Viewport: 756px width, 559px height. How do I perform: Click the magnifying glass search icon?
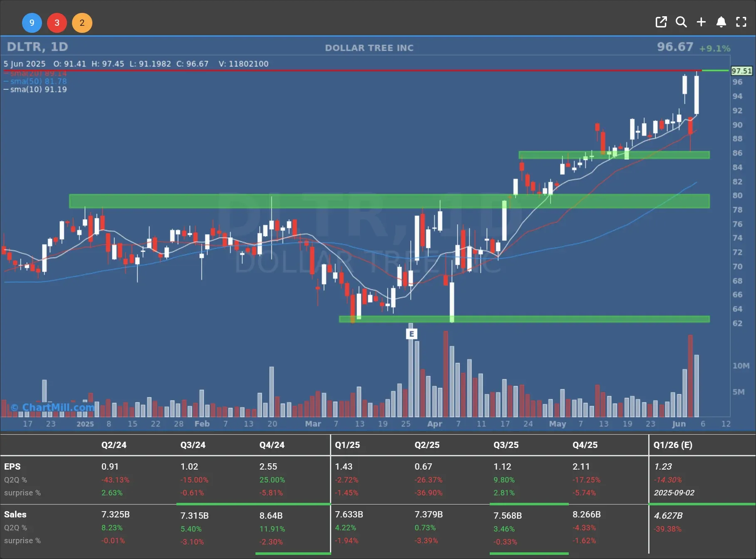[681, 22]
